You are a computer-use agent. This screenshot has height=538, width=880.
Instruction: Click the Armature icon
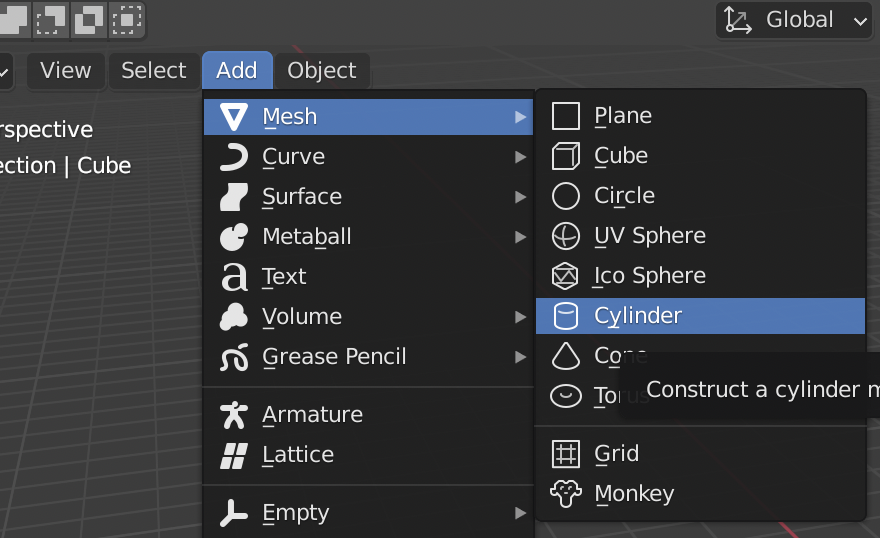(233, 415)
